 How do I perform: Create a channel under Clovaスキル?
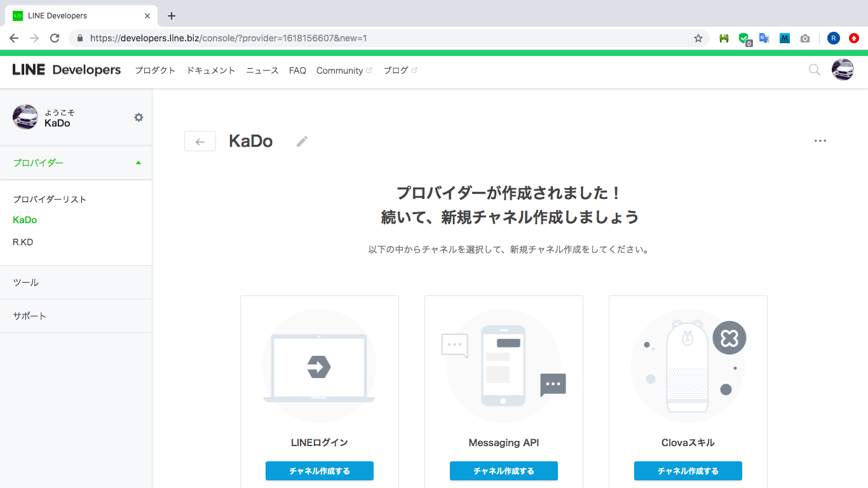coord(688,471)
